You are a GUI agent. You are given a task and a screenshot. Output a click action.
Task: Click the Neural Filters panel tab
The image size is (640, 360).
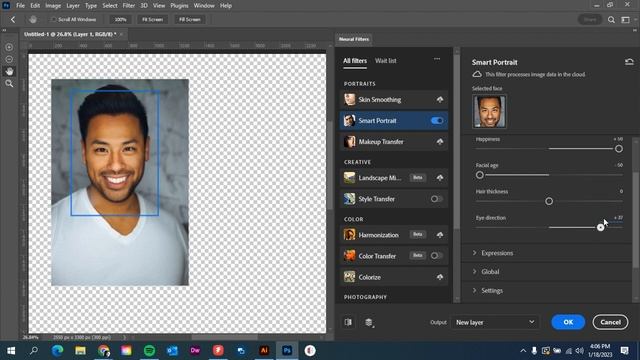353,39
